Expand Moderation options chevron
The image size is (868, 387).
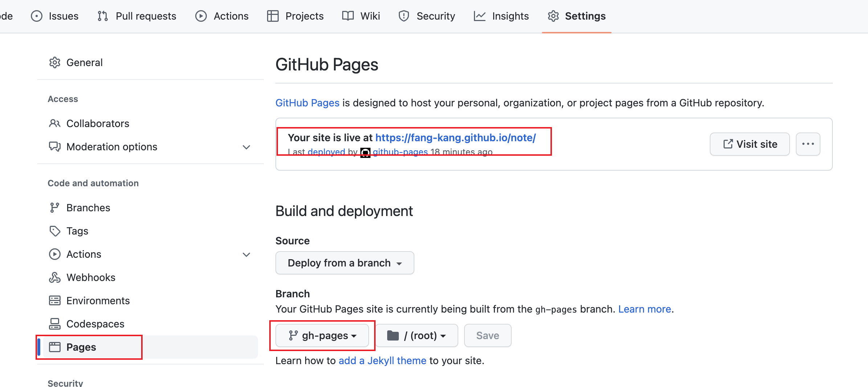[246, 147]
